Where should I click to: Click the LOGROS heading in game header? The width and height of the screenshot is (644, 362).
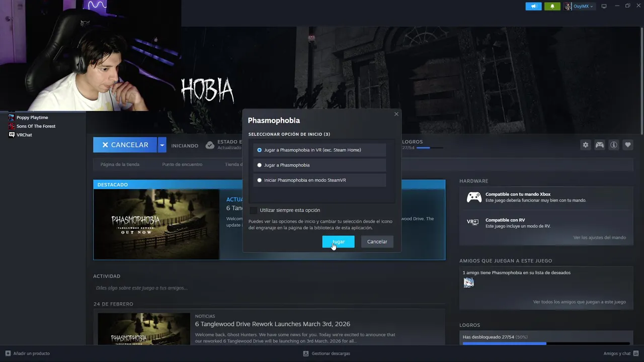pyautogui.click(x=413, y=142)
